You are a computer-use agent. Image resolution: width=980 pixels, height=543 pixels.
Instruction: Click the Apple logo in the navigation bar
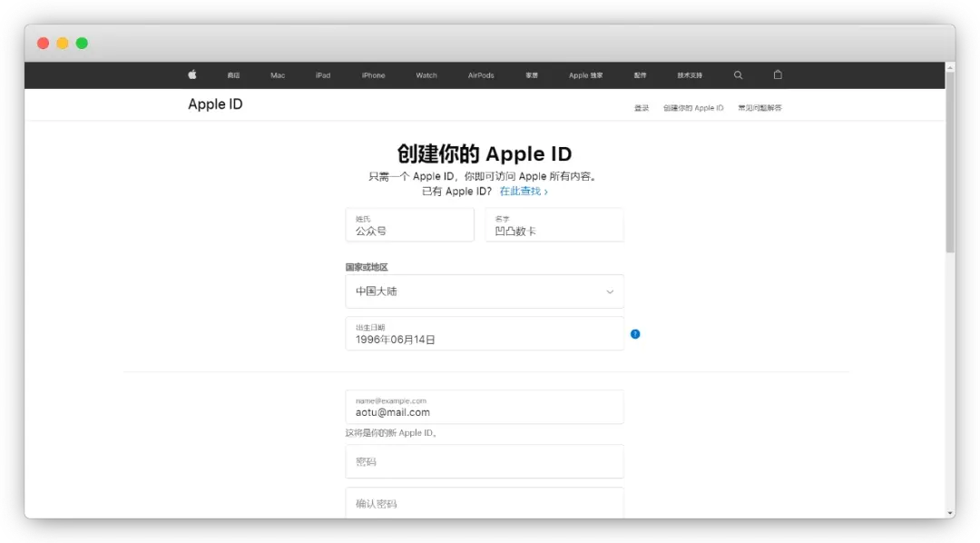click(192, 74)
